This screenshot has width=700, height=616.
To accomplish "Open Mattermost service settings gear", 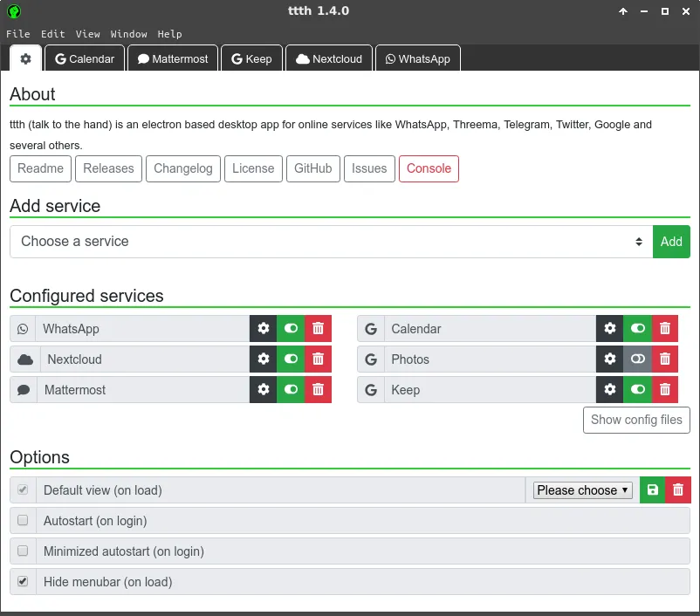I will point(264,390).
